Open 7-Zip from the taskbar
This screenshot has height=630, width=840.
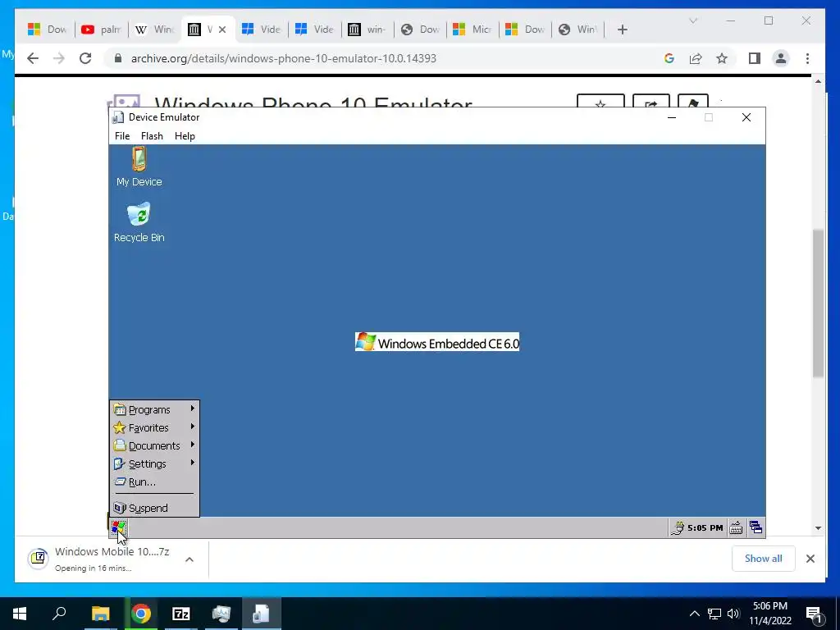[x=181, y=614]
